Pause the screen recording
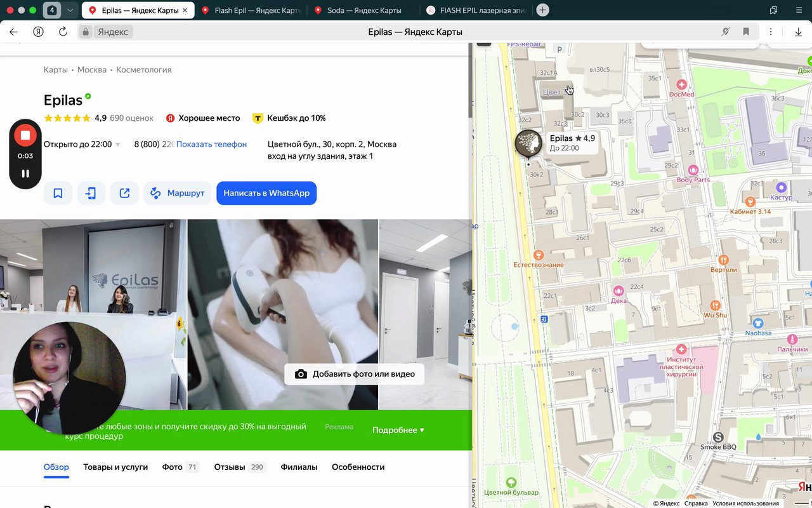 25,173
